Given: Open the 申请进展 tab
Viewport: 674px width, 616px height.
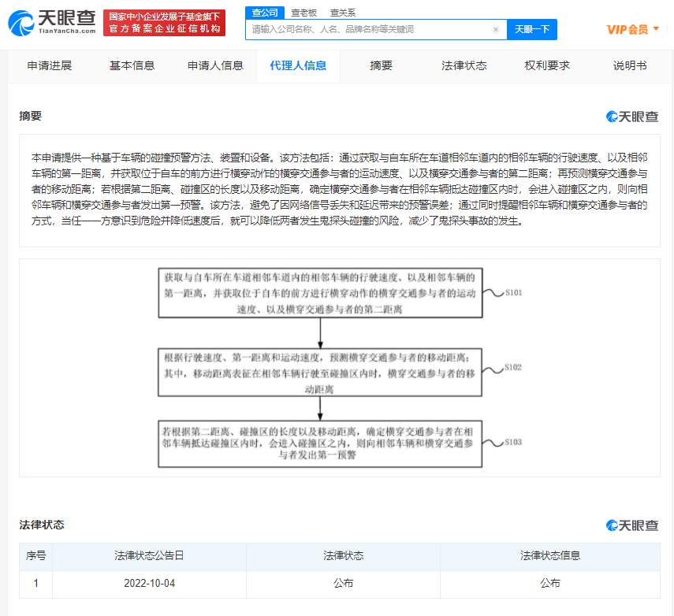Looking at the screenshot, I should pyautogui.click(x=49, y=65).
